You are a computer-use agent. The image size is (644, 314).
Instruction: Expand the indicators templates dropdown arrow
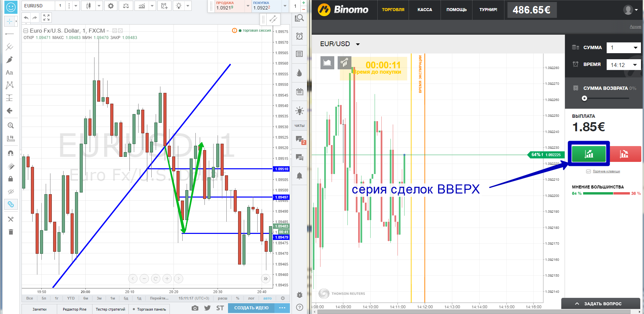coord(152,6)
